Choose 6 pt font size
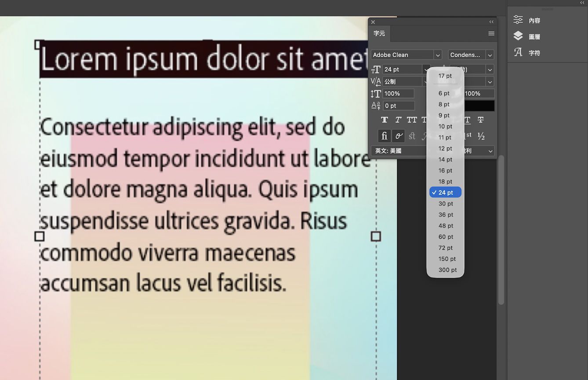 click(x=445, y=93)
